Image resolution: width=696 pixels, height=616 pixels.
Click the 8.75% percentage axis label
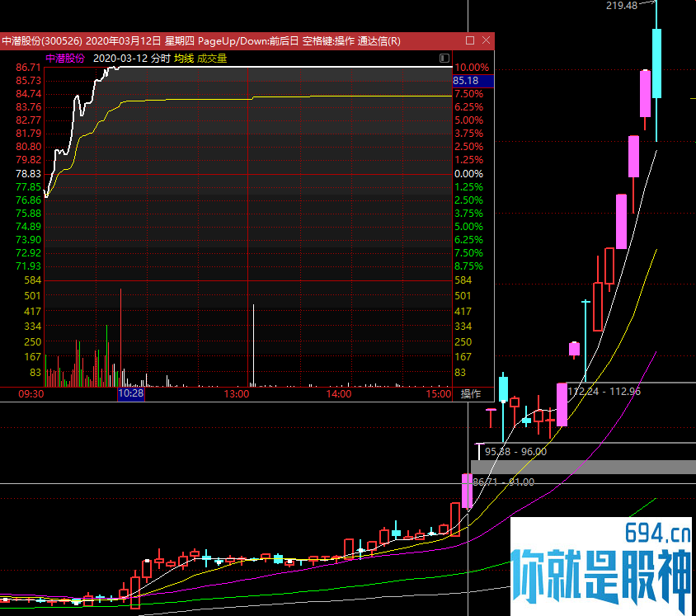point(468,266)
